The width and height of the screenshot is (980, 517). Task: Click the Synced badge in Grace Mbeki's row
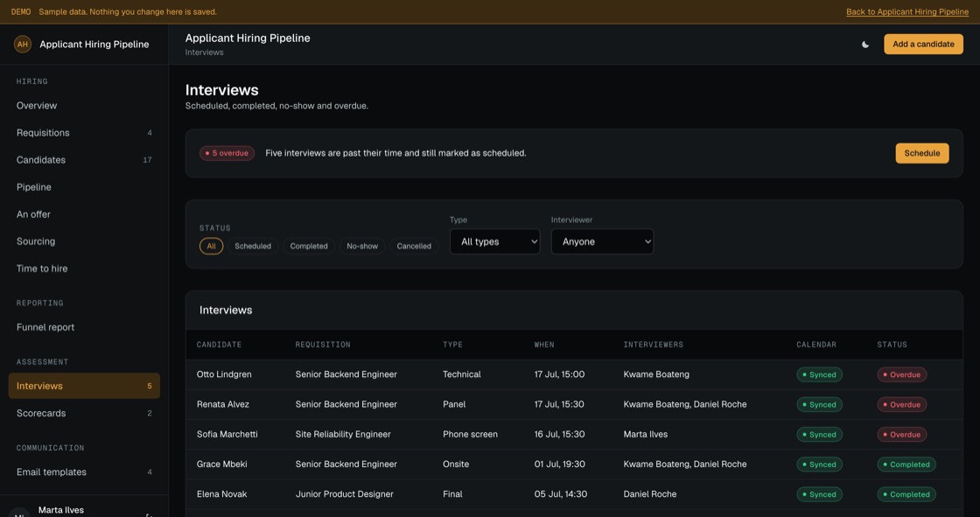819,465
